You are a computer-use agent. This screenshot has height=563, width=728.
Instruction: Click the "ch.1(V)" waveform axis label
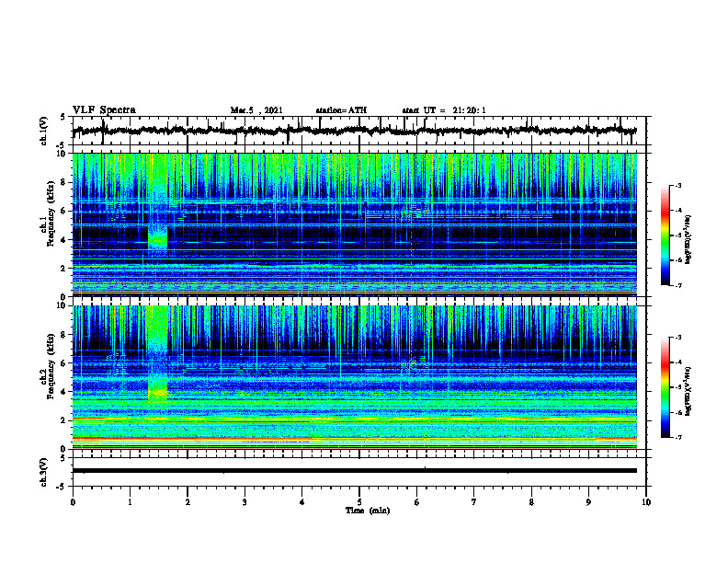click(x=44, y=131)
